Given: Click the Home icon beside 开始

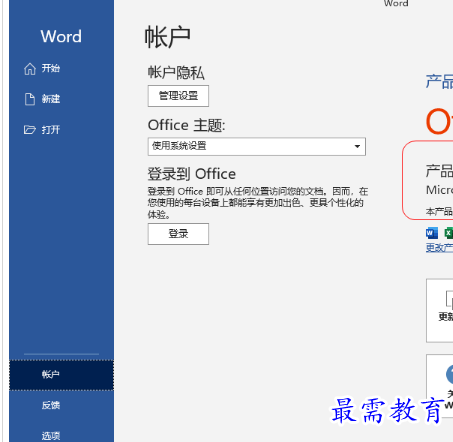Looking at the screenshot, I should 30,69.
